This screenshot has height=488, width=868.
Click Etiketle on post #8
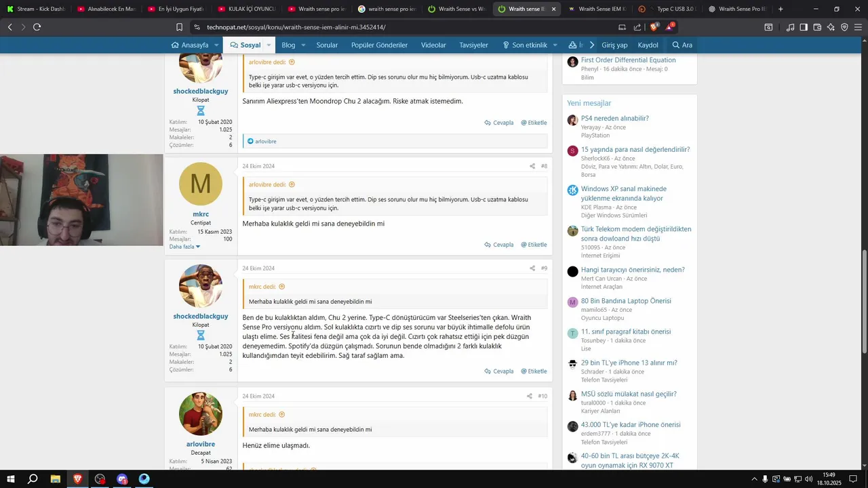click(x=534, y=245)
